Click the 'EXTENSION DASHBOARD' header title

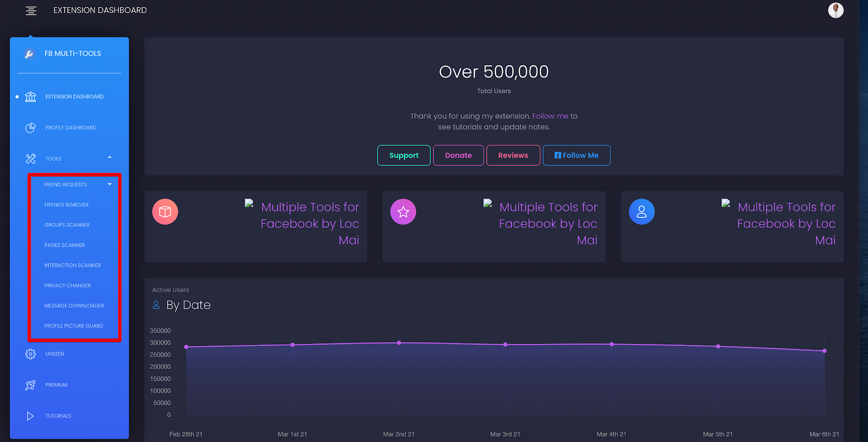pos(100,10)
